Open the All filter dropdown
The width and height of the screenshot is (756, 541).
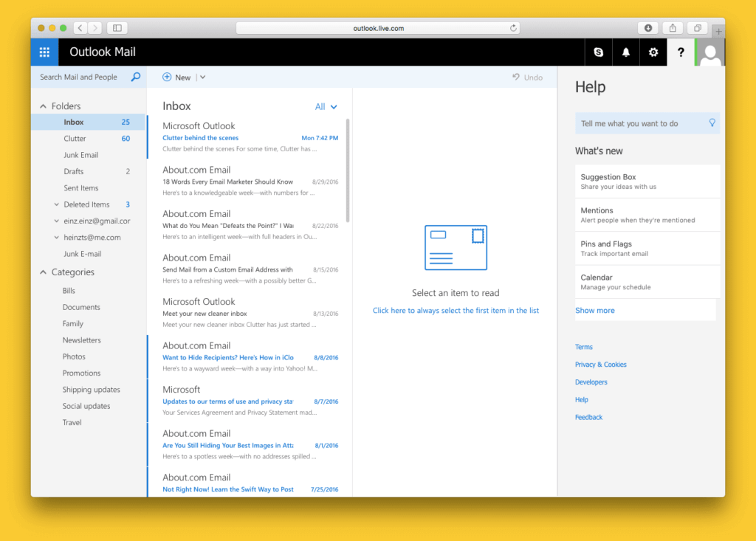326,106
